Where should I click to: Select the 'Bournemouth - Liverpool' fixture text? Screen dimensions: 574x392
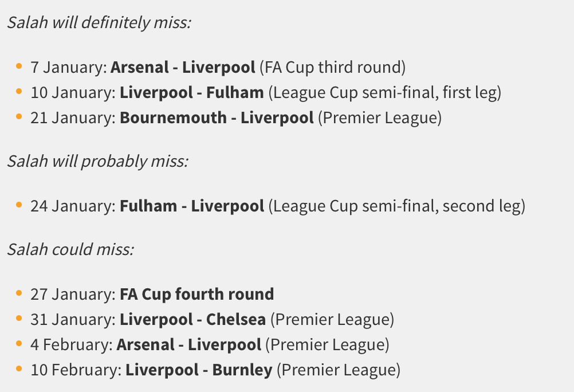pyautogui.click(x=217, y=118)
